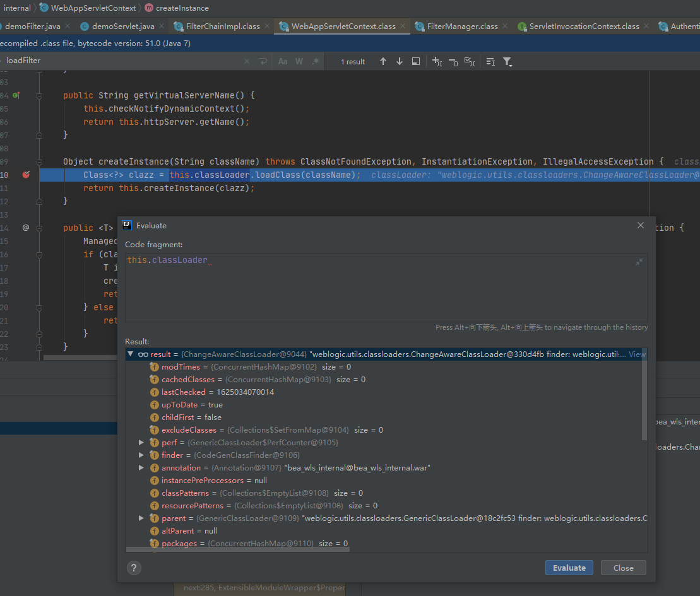
Task: Toggle Regex option in search bar
Action: click(315, 61)
